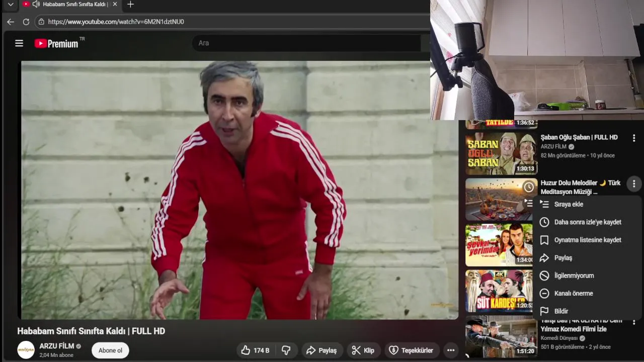
Task: Open Yahşi Batı video thumbnail
Action: point(501,337)
